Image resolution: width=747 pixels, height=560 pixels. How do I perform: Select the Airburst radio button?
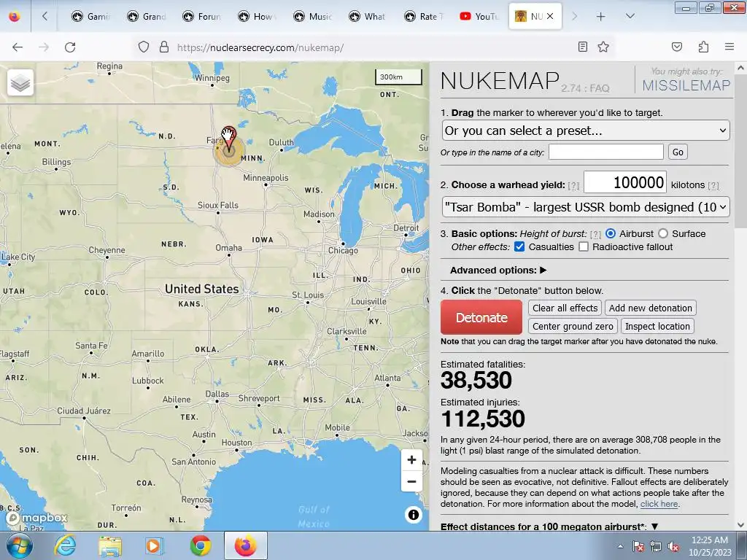click(x=611, y=234)
